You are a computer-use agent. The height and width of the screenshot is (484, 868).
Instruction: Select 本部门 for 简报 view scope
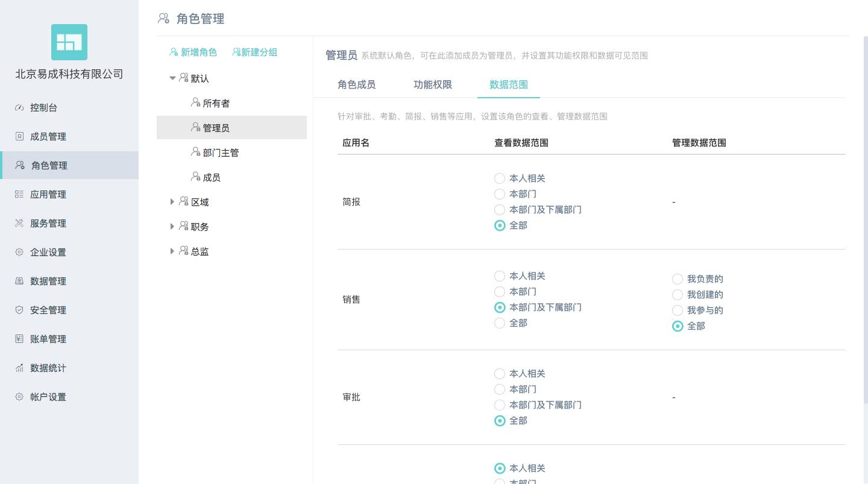pos(500,194)
